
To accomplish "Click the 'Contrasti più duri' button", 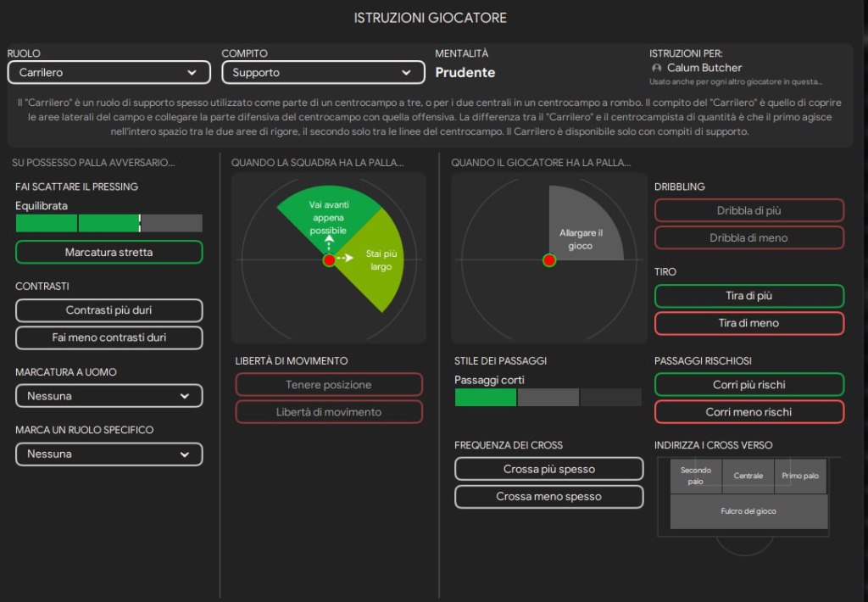I will (x=108, y=310).
